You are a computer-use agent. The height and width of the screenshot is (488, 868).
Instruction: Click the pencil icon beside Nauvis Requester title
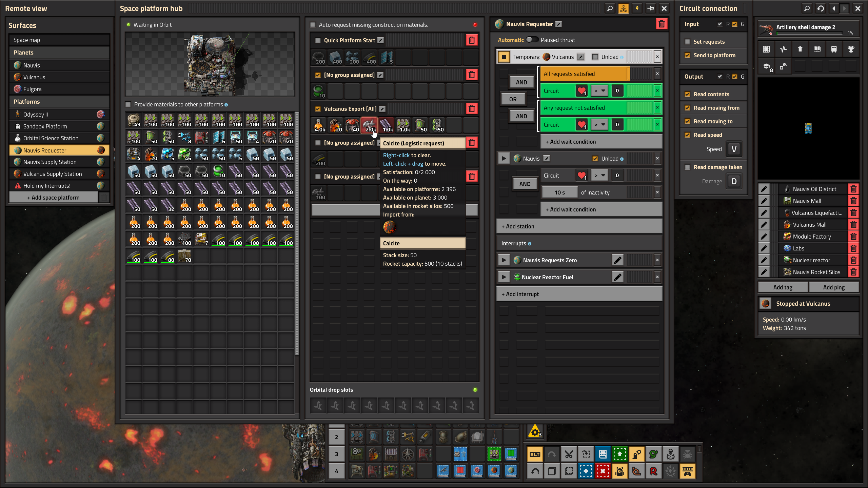point(559,24)
